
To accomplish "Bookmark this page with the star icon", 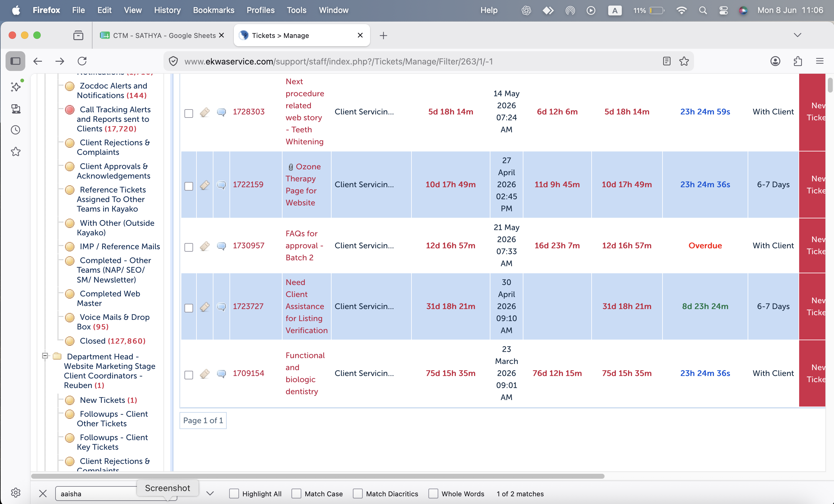I will (x=684, y=61).
